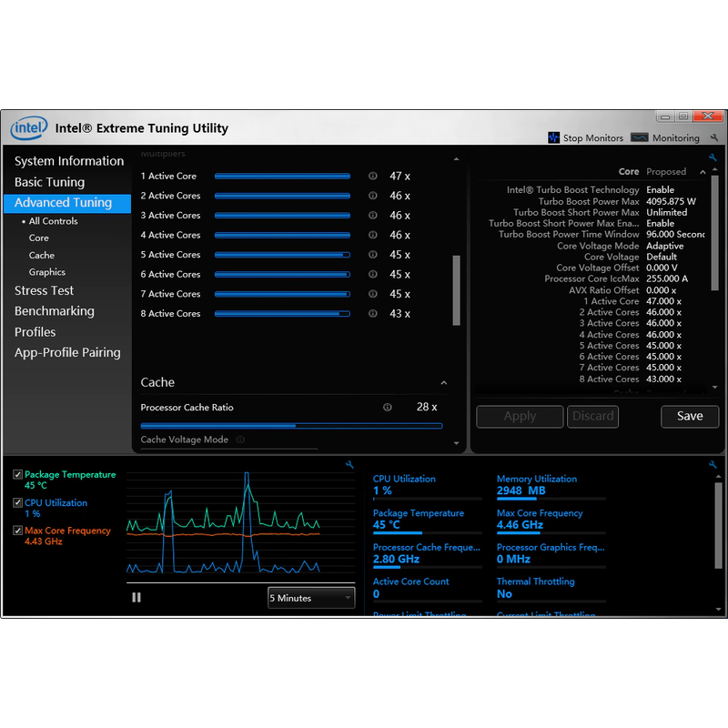Go to System Information section
This screenshot has width=728, height=728.
[69, 161]
